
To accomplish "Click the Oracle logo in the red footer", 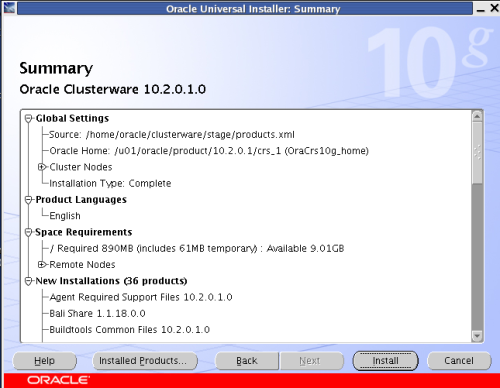I will [58, 380].
